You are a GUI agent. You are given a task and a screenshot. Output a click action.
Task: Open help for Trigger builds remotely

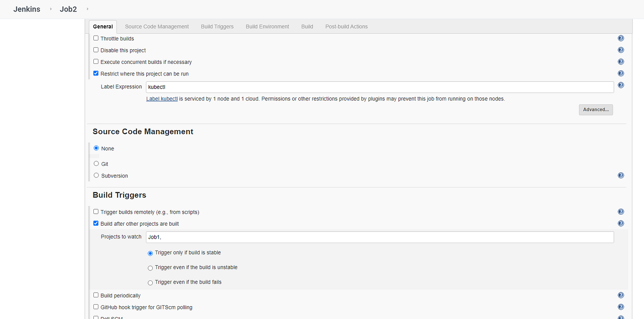coord(621,211)
